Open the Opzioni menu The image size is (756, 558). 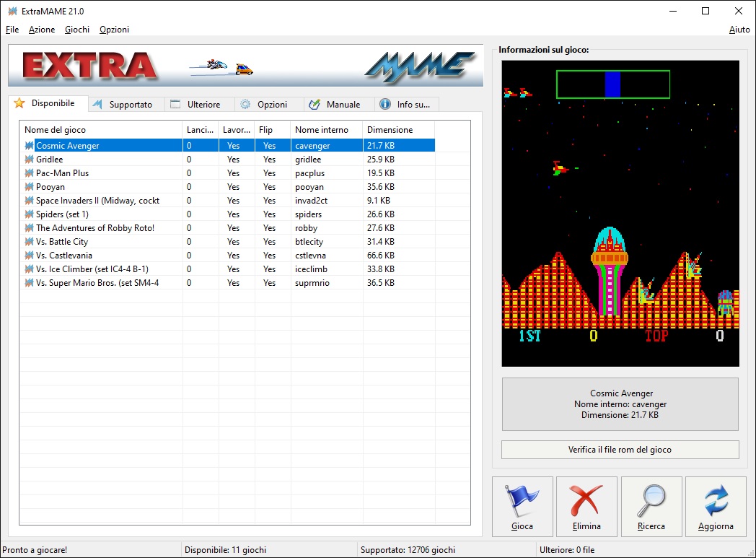(x=114, y=30)
